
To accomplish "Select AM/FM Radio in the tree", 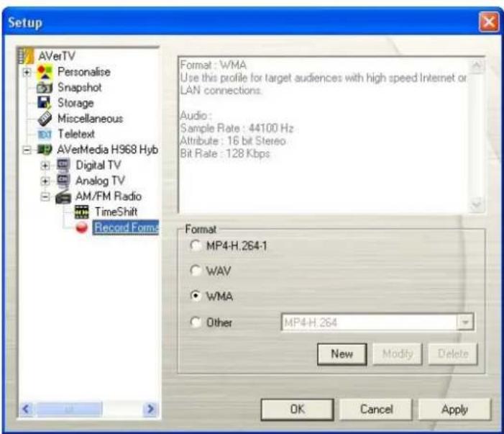I will [109, 196].
